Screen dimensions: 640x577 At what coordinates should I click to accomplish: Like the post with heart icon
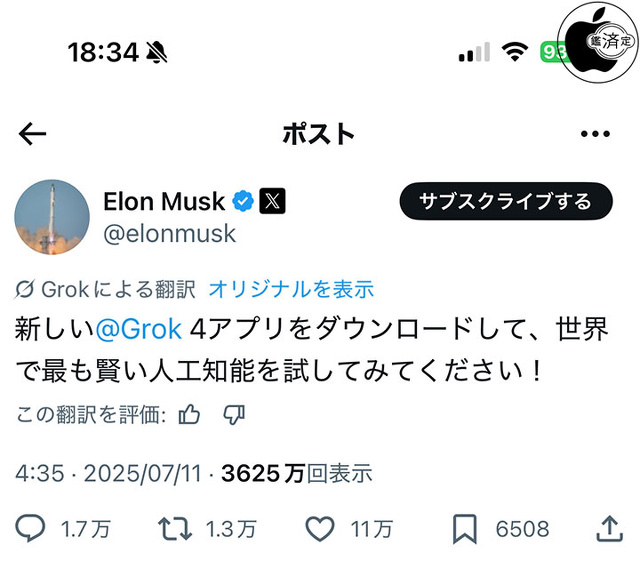point(318,528)
